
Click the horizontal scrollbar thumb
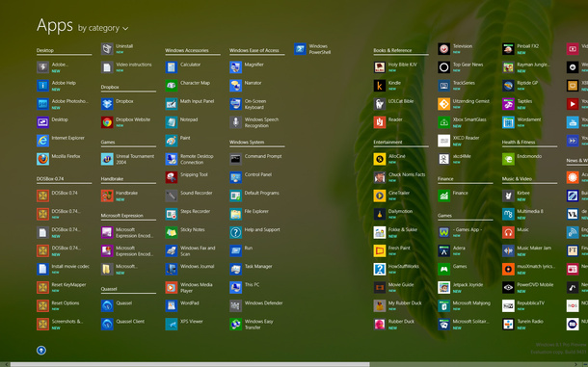pyautogui.click(x=190, y=364)
